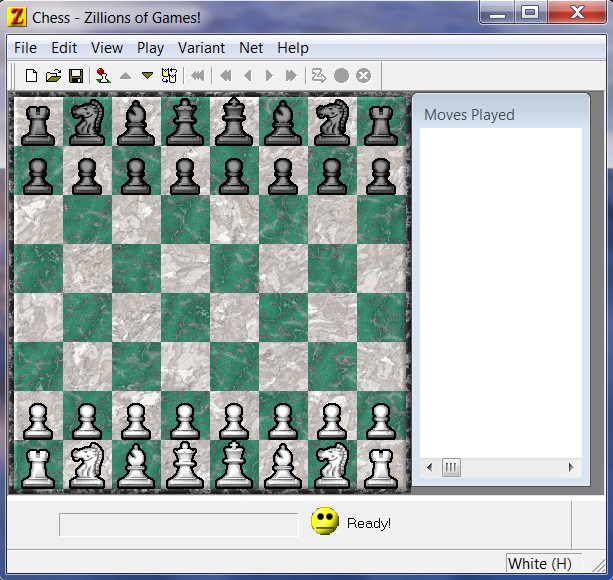Click the black pawn in front of king

234,176
